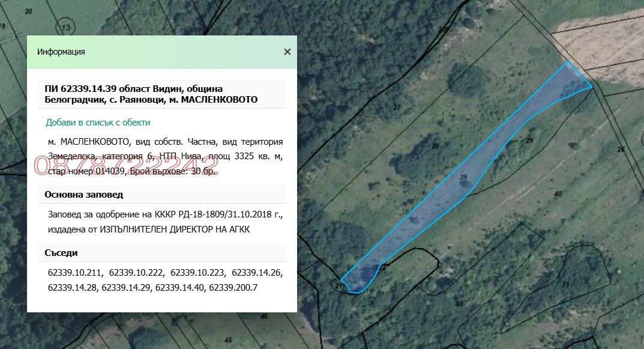Click parcel 26 near right edge
Viewport: 644px width, 349px height.
click(x=621, y=150)
